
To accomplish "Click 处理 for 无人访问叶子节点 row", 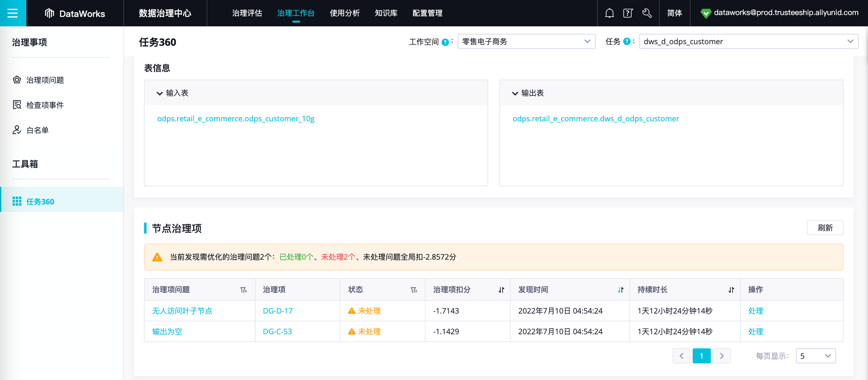I will pos(755,311).
